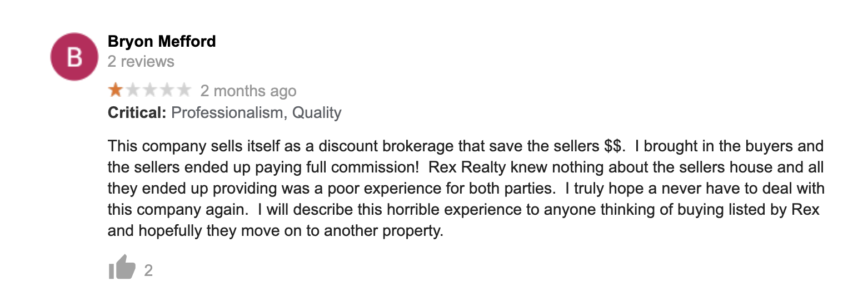This screenshot has width=868, height=306.
Task: Click the "Quality" critical tag
Action: (317, 113)
